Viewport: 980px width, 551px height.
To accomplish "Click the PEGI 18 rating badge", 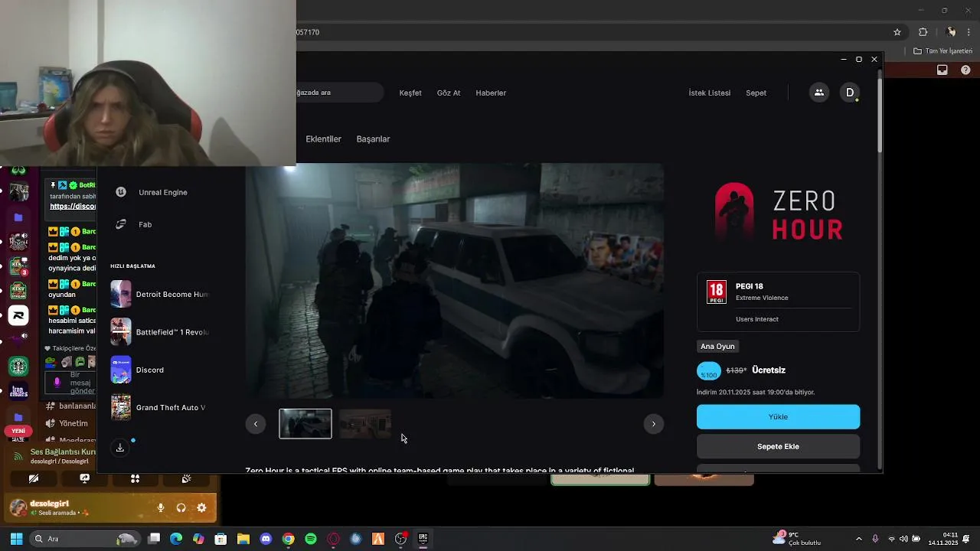I will coord(716,292).
